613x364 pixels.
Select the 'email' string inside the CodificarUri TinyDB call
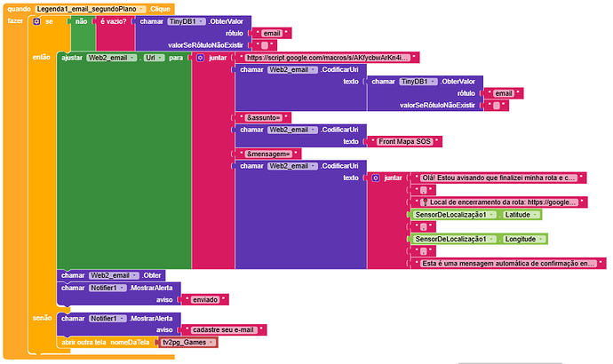tap(503, 93)
